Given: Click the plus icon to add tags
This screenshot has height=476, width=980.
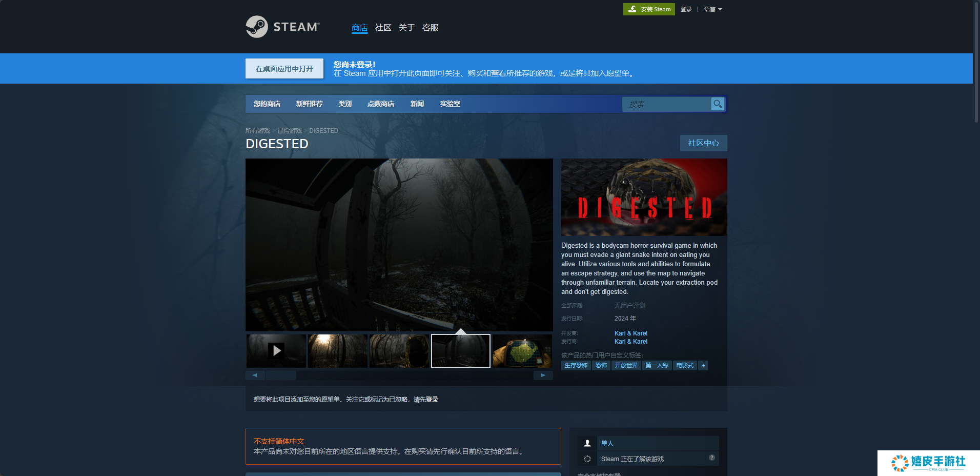Looking at the screenshot, I should pos(703,366).
